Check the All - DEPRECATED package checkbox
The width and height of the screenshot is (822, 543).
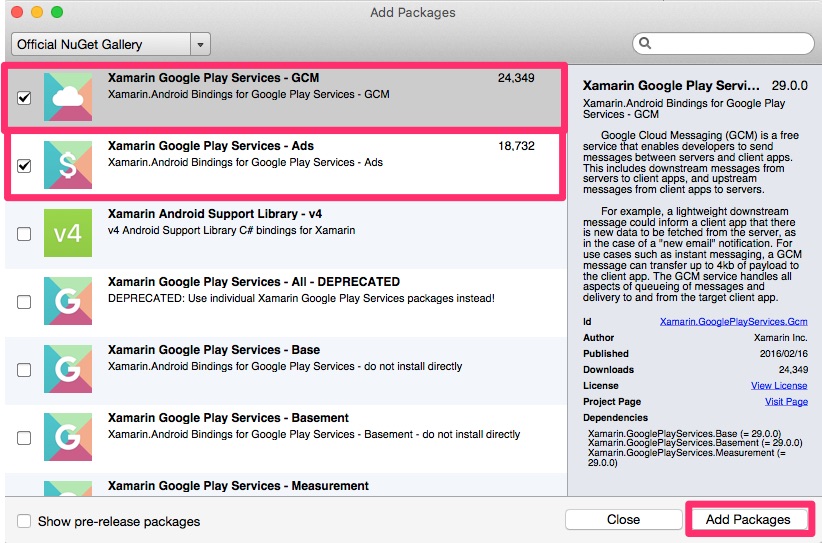click(x=24, y=302)
